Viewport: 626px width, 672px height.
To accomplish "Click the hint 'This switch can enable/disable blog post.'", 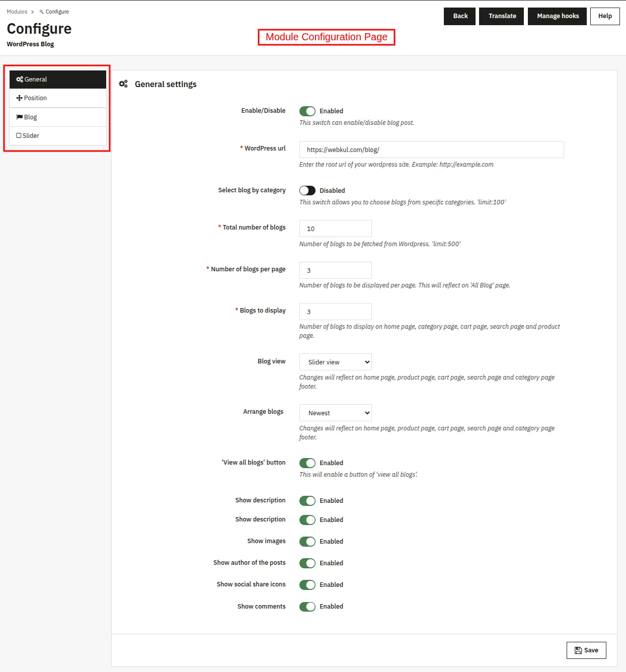I will 357,123.
